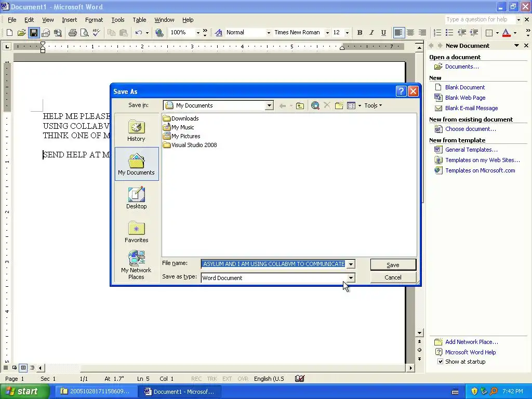Screen dimensions: 532x399
Task: Click the Up One Level folder icon in Save As
Action: pos(300,105)
